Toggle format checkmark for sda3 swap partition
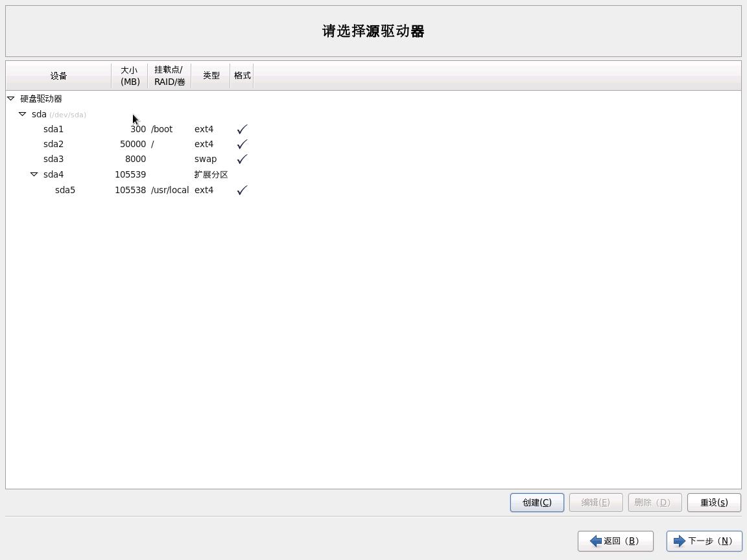The width and height of the screenshot is (747, 560). click(241, 159)
